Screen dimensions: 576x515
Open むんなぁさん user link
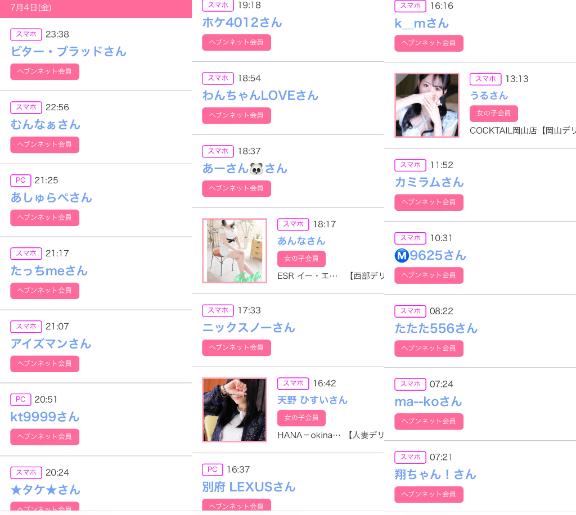45,125
